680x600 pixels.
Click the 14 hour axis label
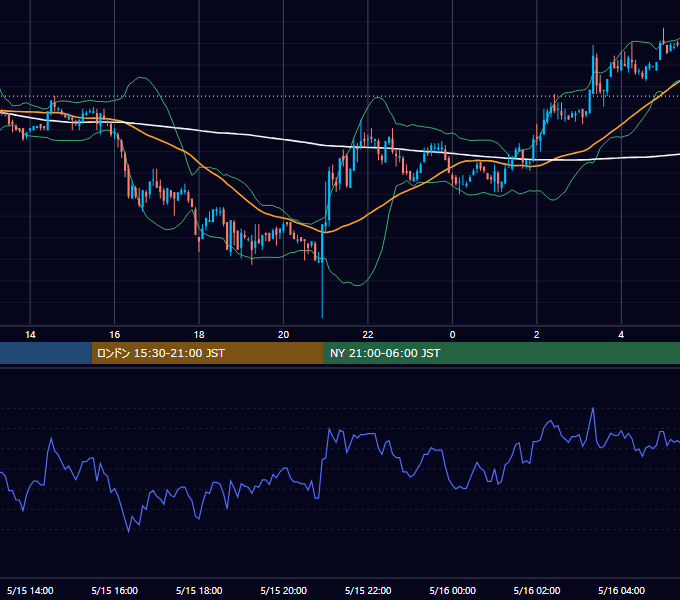(30, 335)
